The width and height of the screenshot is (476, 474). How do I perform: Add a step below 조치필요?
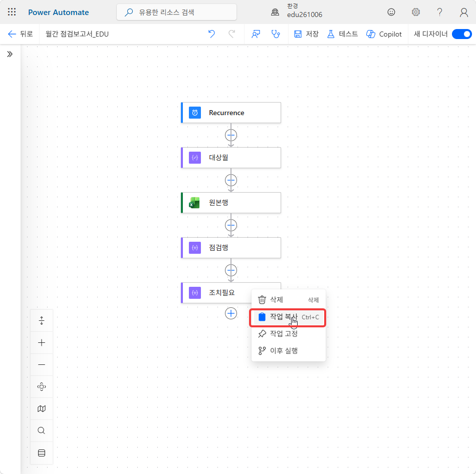[x=231, y=313]
